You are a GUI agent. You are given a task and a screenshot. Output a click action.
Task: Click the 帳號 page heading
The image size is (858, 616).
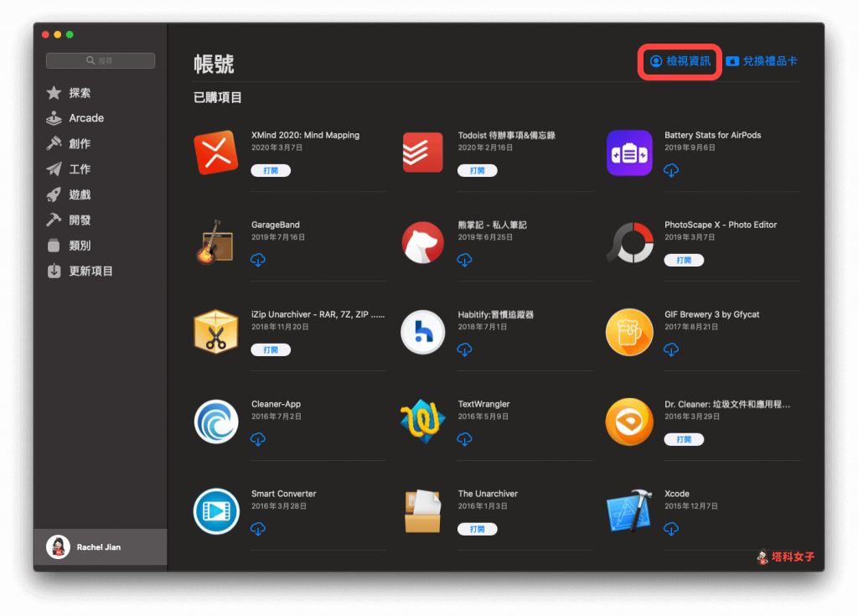pyautogui.click(x=214, y=64)
